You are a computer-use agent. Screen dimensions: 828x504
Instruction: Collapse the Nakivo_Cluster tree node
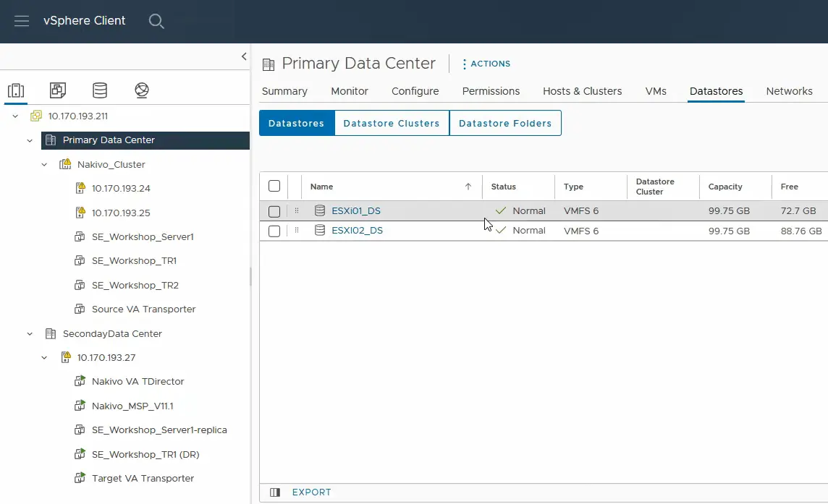44,165
